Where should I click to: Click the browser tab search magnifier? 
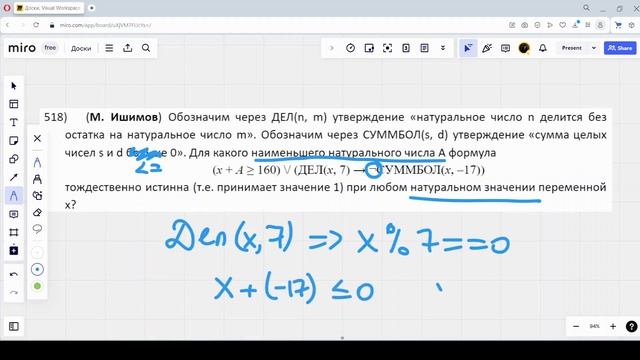click(587, 8)
